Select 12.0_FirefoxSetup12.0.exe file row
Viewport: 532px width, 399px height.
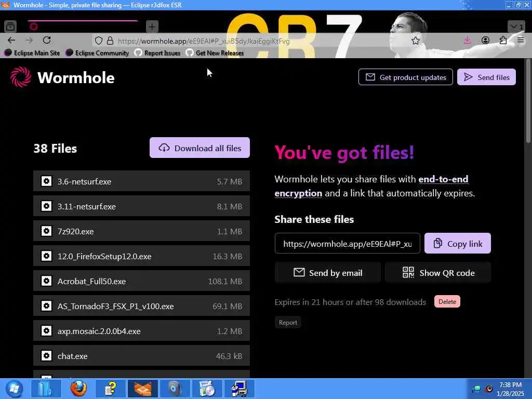tap(141, 256)
